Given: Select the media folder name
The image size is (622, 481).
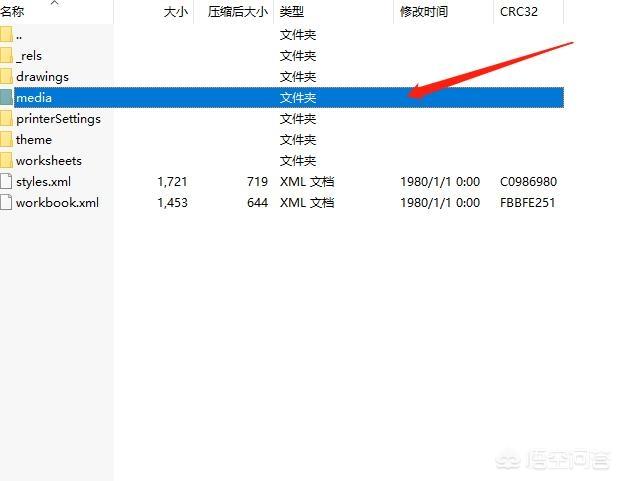Looking at the screenshot, I should click(x=34, y=98).
